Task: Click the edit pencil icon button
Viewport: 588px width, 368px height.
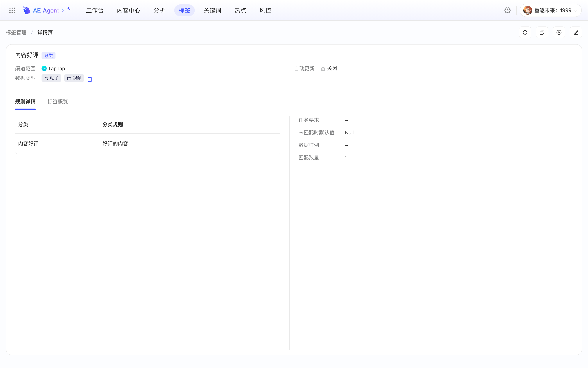Action: coord(576,32)
